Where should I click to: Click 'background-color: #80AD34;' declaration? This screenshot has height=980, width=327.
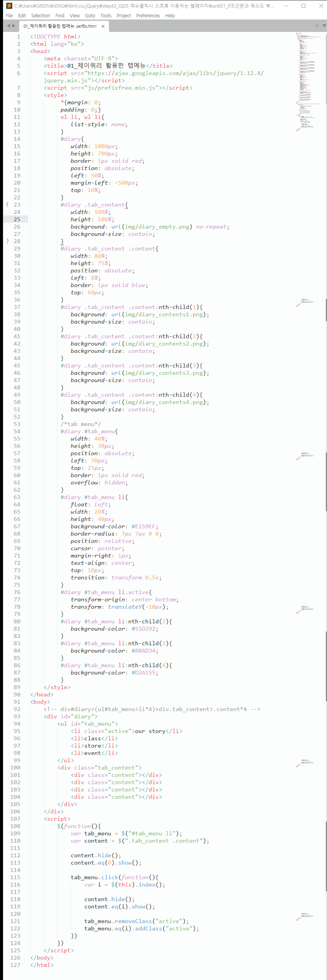(114, 651)
